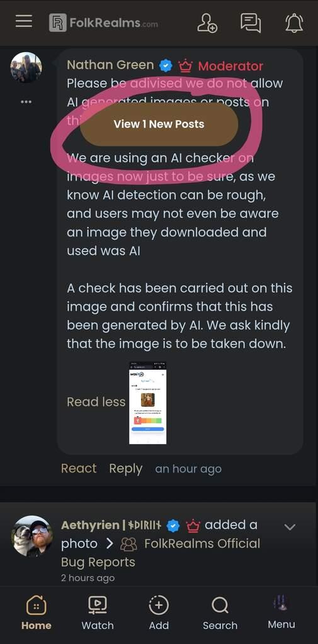This screenshot has width=318, height=644.
Task: Open the Menu tab
Action: [x=281, y=613]
